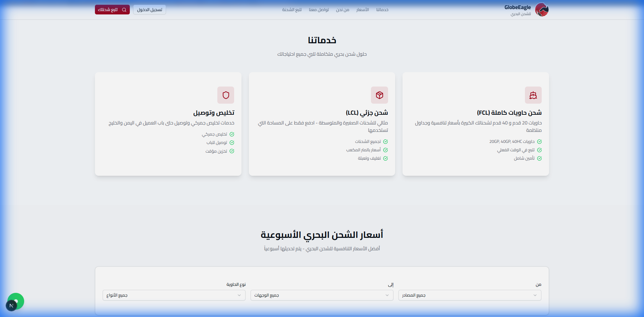Go to تتبع الشحنة in the navbar

pyautogui.click(x=291, y=9)
